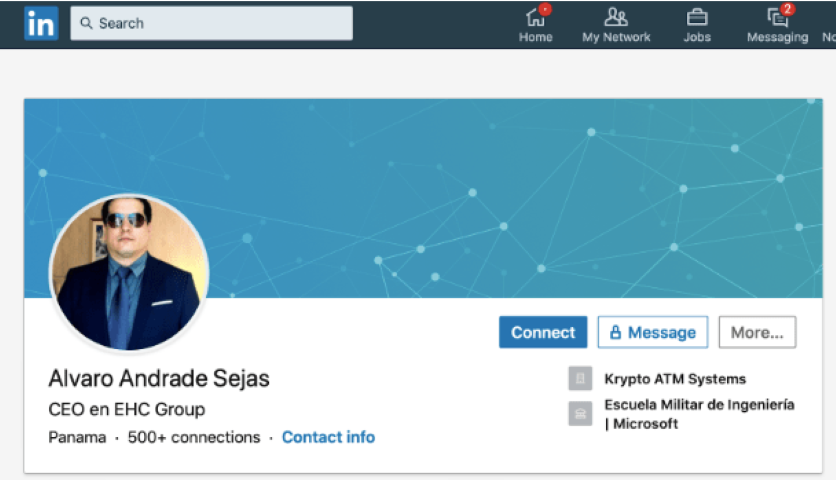Select the Jobs menu label
Image resolution: width=836 pixels, height=480 pixels.
(697, 37)
